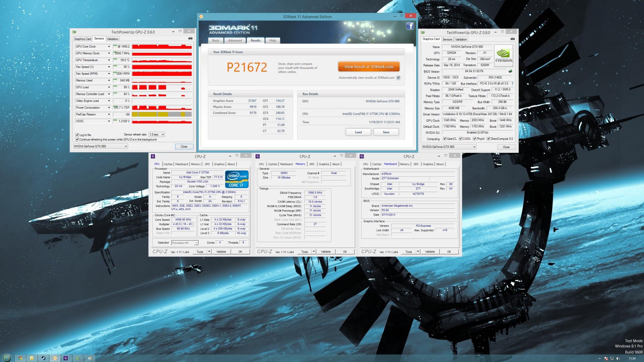Screen dimensions: 644x362
Task: Open the sensor refresh rate dropdown
Action: click(x=157, y=134)
